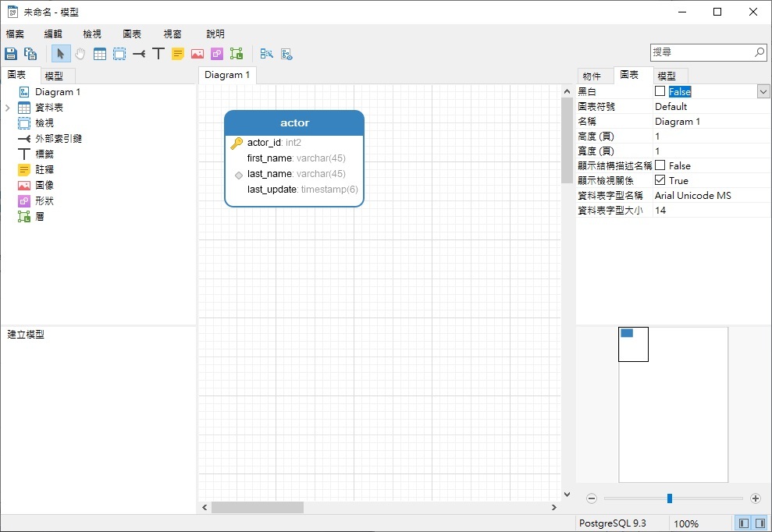
Task: Switch to the 物件 tab
Action: point(592,76)
